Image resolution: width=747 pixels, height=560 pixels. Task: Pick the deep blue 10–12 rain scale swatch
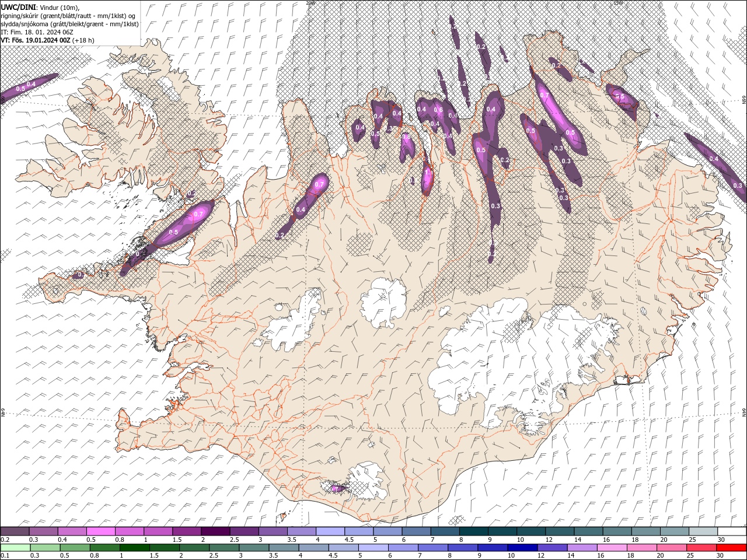[522, 548]
